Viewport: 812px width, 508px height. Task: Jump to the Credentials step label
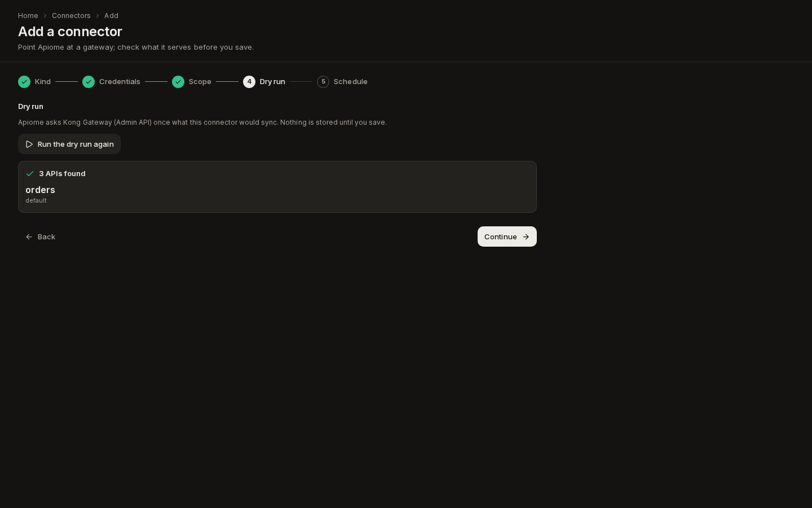coord(120,82)
